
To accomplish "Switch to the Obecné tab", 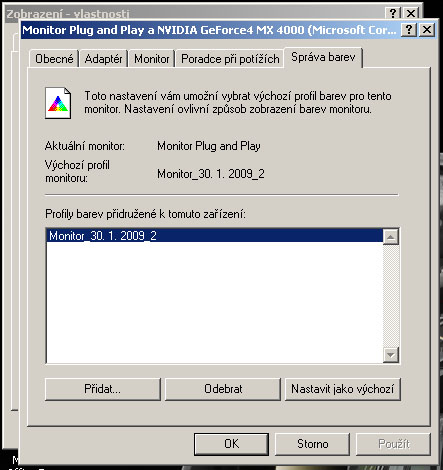I will pos(54,59).
